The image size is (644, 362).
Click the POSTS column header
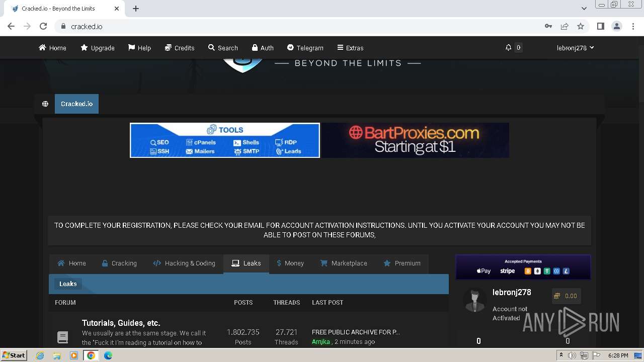point(243,303)
